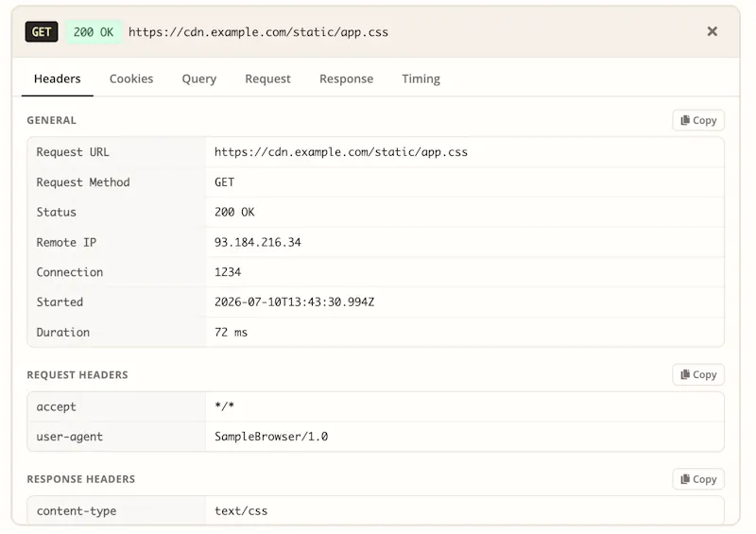Click the Request Method value GET
756x534 pixels.
pyautogui.click(x=224, y=181)
